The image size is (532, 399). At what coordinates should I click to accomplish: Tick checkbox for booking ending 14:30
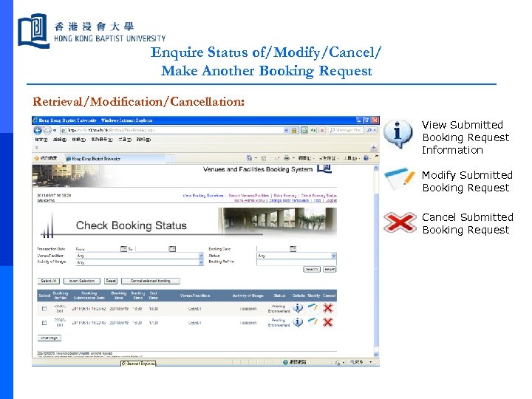click(44, 309)
